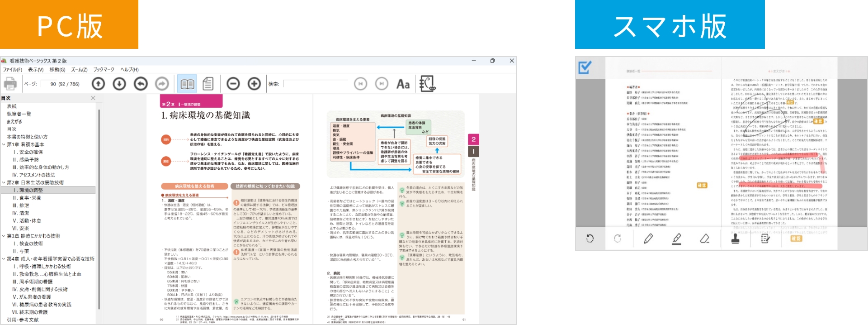Click the search (検索) input field

316,84
